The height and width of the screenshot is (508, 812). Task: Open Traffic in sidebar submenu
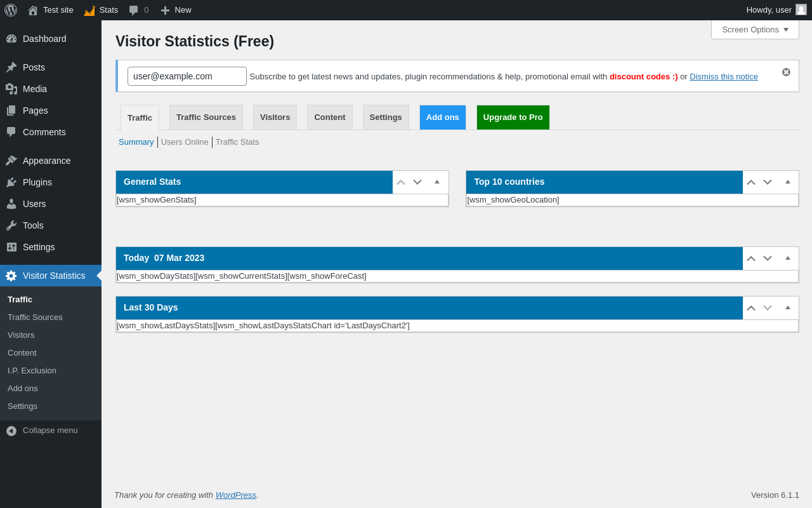coord(20,300)
